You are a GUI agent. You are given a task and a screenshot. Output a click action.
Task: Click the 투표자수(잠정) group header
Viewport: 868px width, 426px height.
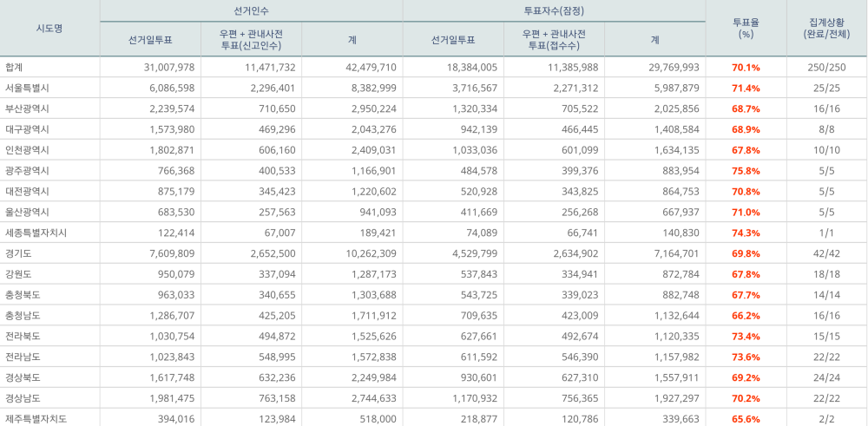[555, 10]
